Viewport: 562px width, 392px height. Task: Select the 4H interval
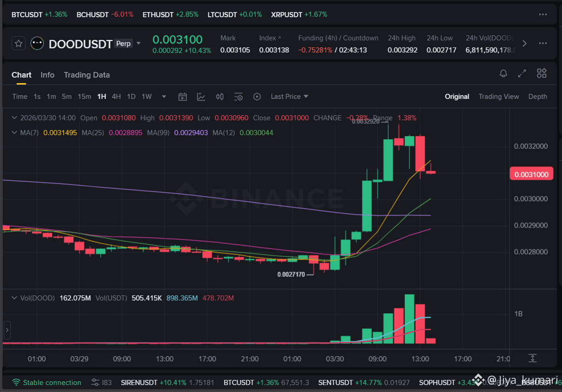click(x=116, y=97)
